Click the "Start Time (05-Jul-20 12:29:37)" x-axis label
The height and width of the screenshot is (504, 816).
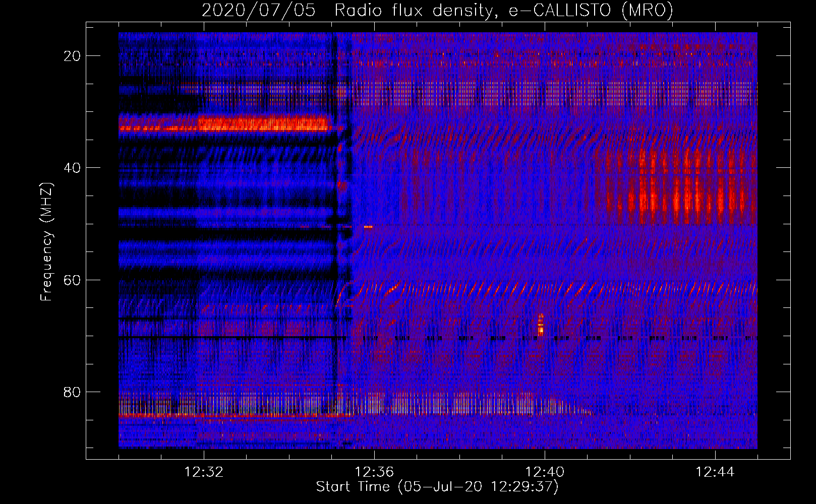click(x=437, y=487)
